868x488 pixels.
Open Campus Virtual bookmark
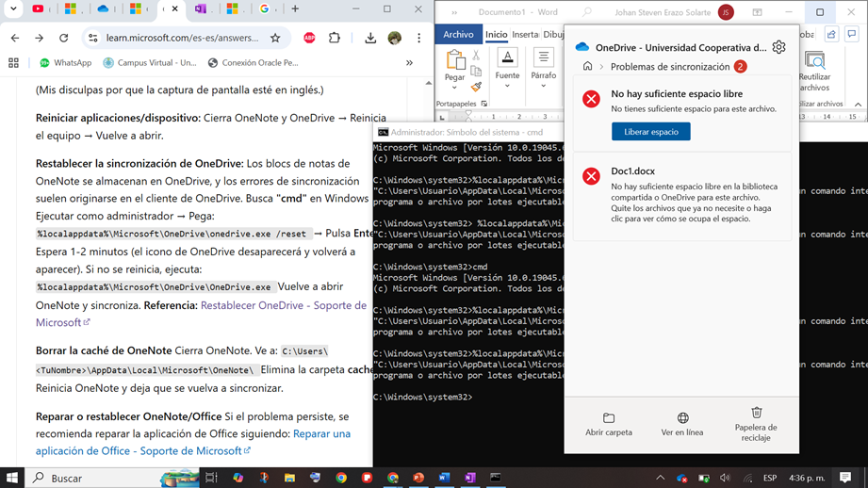[x=150, y=62]
